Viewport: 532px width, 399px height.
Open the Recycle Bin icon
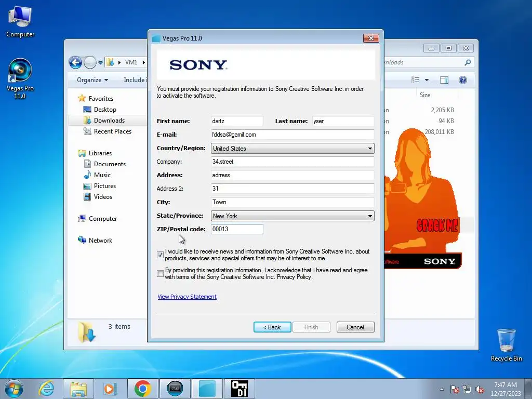click(x=506, y=345)
